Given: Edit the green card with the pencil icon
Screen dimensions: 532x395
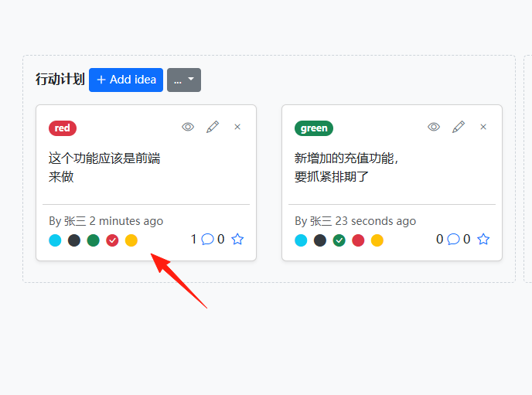Looking at the screenshot, I should coord(459,127).
